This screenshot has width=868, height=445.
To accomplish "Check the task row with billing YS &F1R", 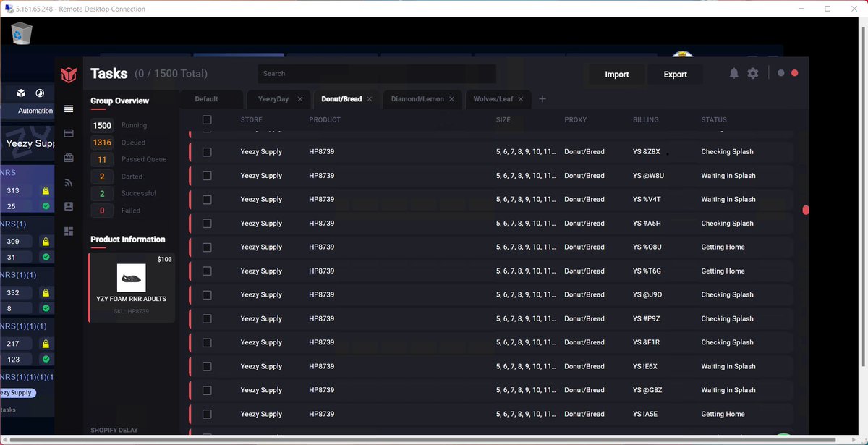I will tap(207, 343).
